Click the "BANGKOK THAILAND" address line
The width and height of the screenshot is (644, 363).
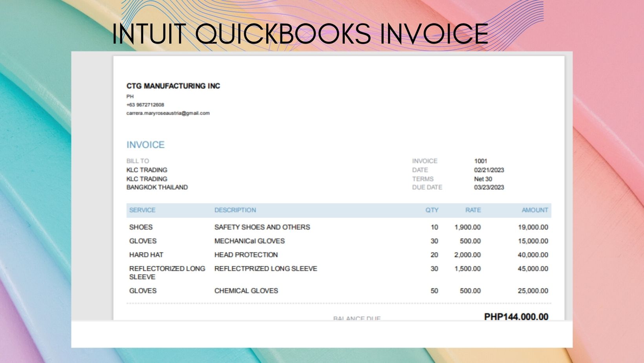(x=157, y=187)
